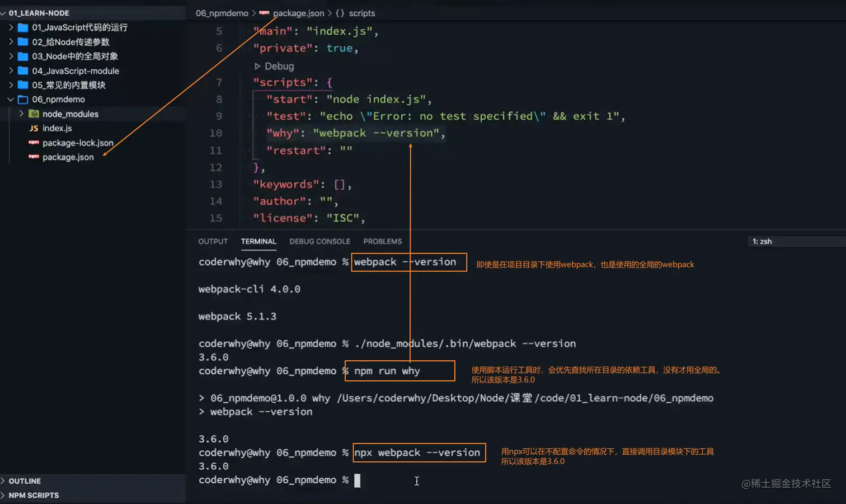Collapse the 01_LEARN-NODE root chevron
This screenshot has height=504, width=846.
point(3,13)
